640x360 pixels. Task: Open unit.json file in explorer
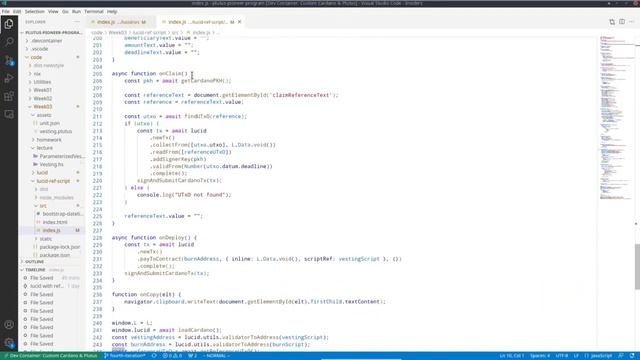click(x=49, y=123)
